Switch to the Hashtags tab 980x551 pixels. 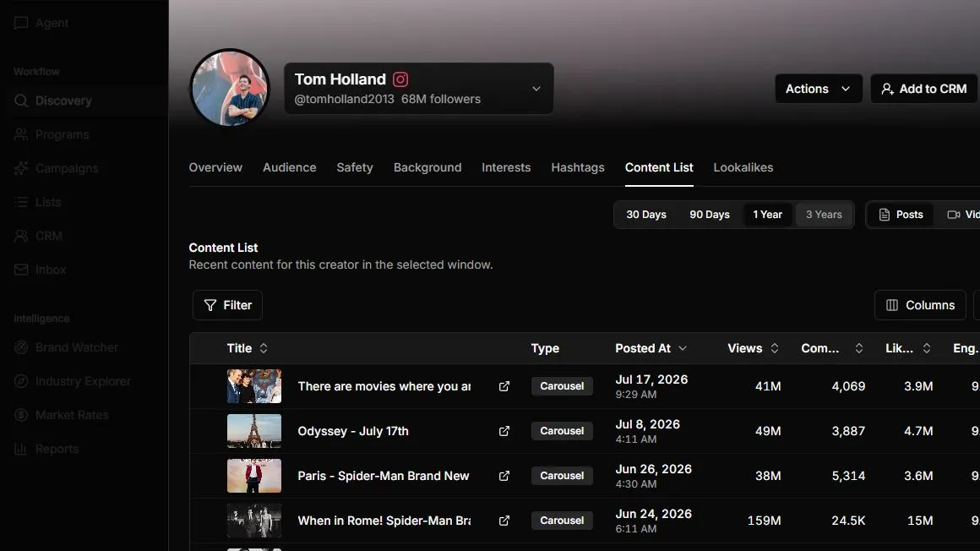(x=578, y=167)
